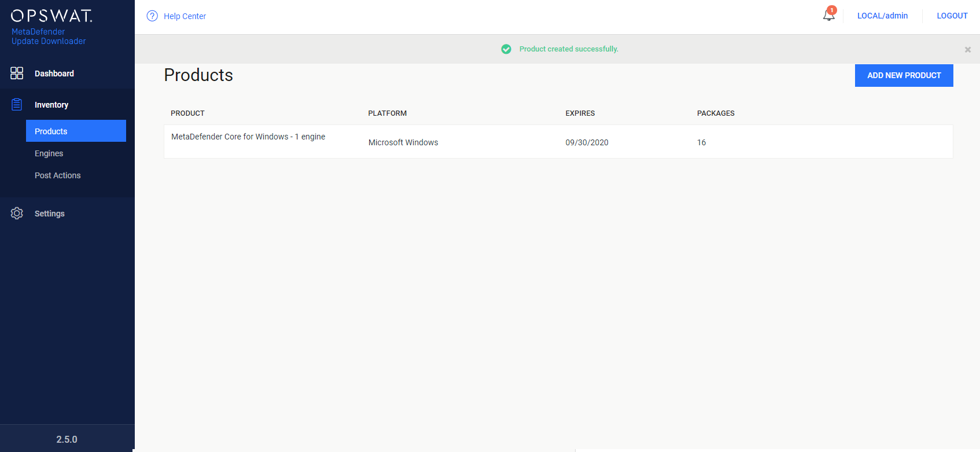Click the red notification badge count
The width and height of the screenshot is (980, 452).
tap(832, 10)
